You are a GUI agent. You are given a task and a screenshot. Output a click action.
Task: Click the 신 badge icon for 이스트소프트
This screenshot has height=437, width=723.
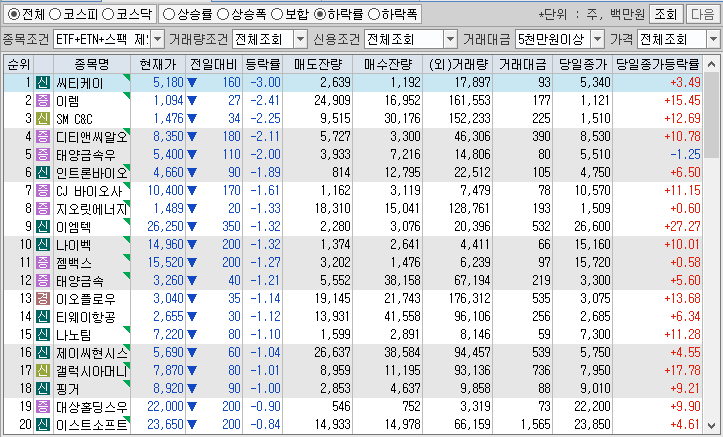43,424
